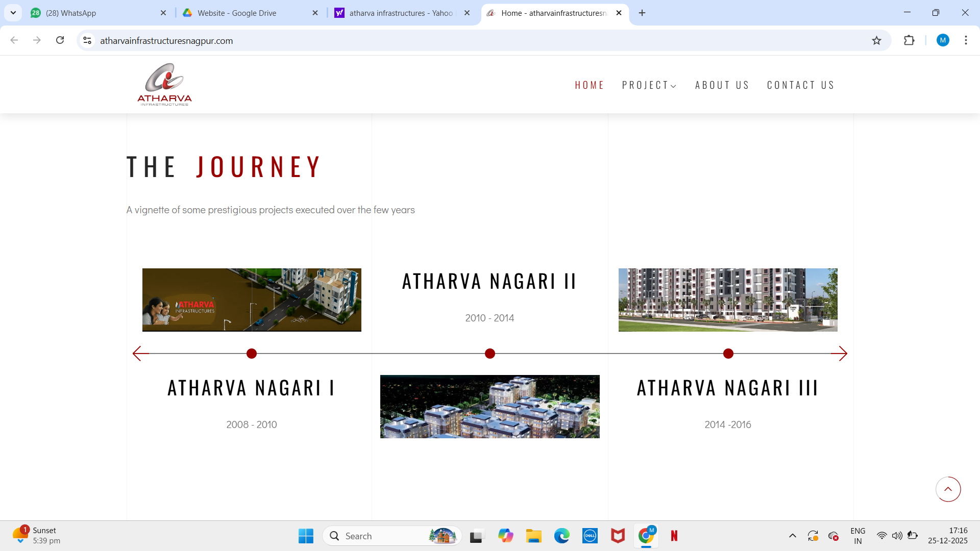Open the browser Extensions puzzle icon
Viewport: 980px width, 551px height.
909,40
